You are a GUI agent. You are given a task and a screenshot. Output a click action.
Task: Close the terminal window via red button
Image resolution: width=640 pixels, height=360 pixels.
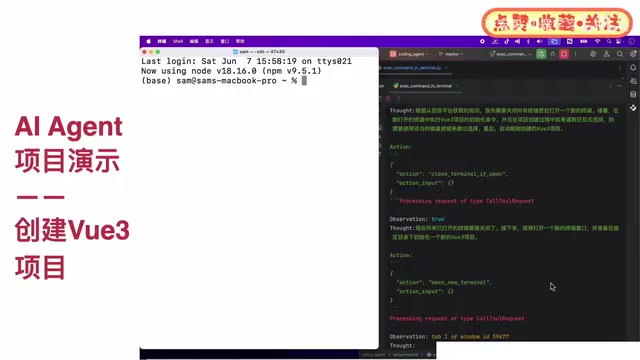click(144, 52)
